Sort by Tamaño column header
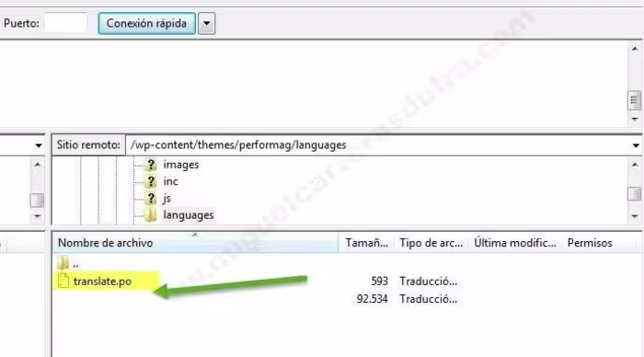 (366, 243)
